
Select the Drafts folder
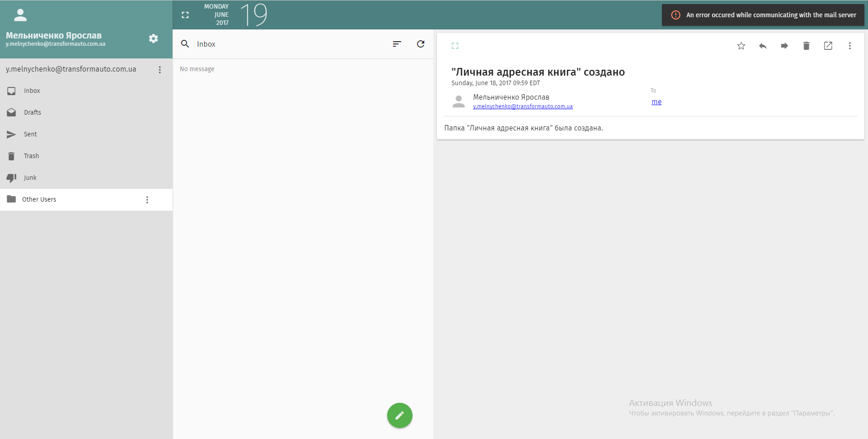[x=33, y=112]
